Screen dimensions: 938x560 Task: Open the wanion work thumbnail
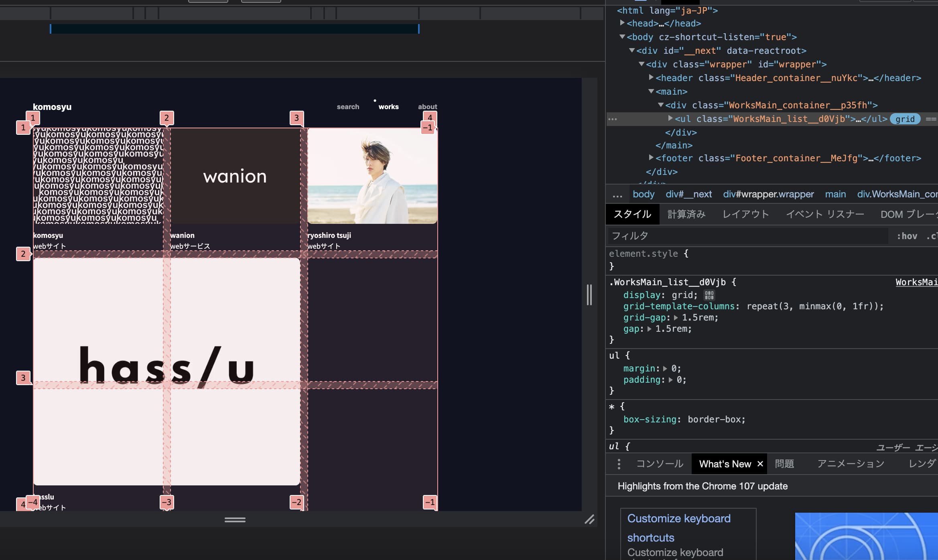(235, 176)
